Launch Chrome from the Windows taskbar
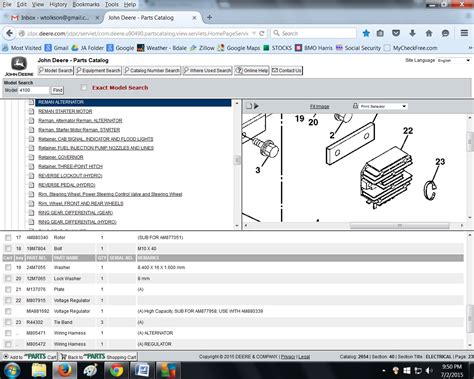The height and width of the screenshot is (379, 474). coord(116,370)
